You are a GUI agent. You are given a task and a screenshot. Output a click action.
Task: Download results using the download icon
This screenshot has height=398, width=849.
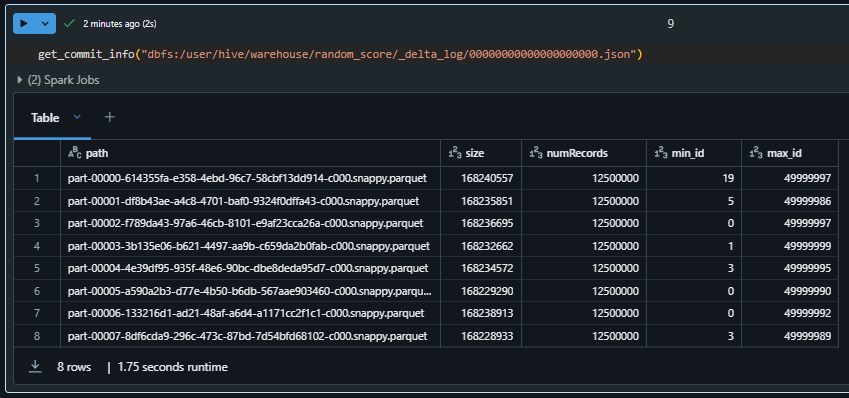35,367
